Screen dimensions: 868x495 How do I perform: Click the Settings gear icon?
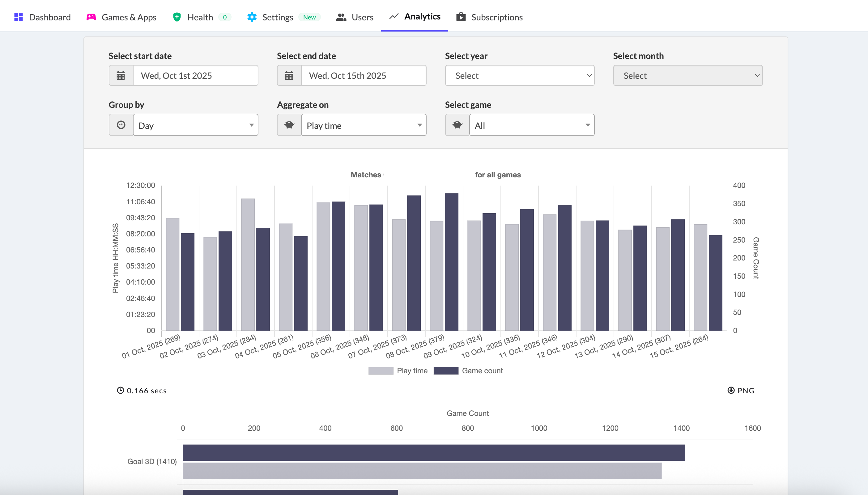pyautogui.click(x=252, y=17)
